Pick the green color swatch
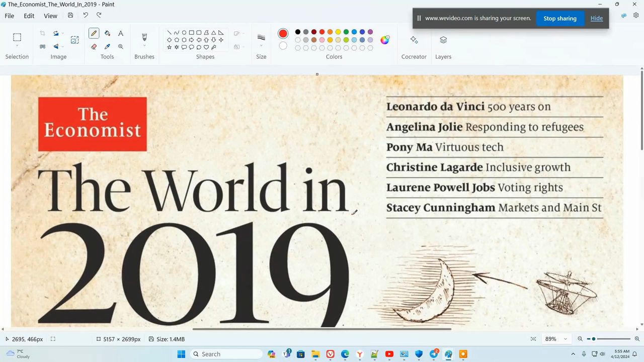This screenshot has height=362, width=644. [346, 32]
